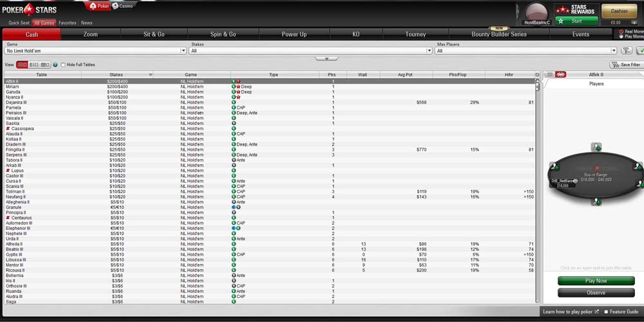Enable Hide Full Tables checkbox

pos(63,65)
